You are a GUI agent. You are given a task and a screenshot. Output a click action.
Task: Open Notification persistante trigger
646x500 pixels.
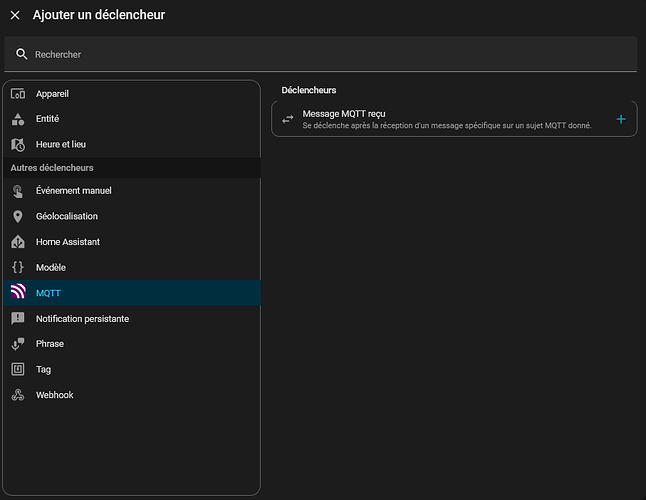pyautogui.click(x=82, y=319)
